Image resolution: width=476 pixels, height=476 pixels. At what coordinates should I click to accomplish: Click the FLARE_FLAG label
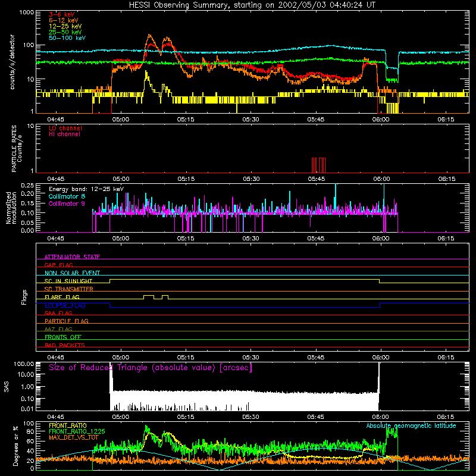pyautogui.click(x=62, y=297)
